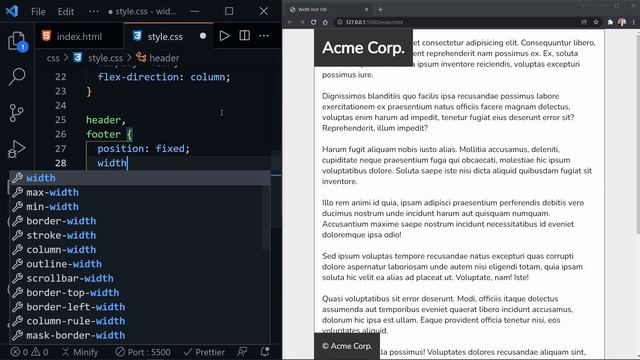The height and width of the screenshot is (360, 640).
Task: Select border-left-width suggestion
Action: tap(140, 307)
